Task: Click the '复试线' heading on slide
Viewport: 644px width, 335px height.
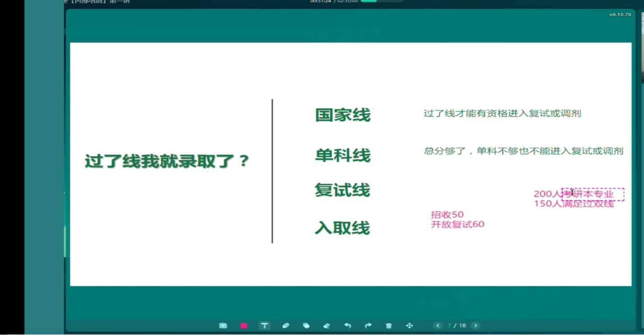Action: [x=342, y=190]
